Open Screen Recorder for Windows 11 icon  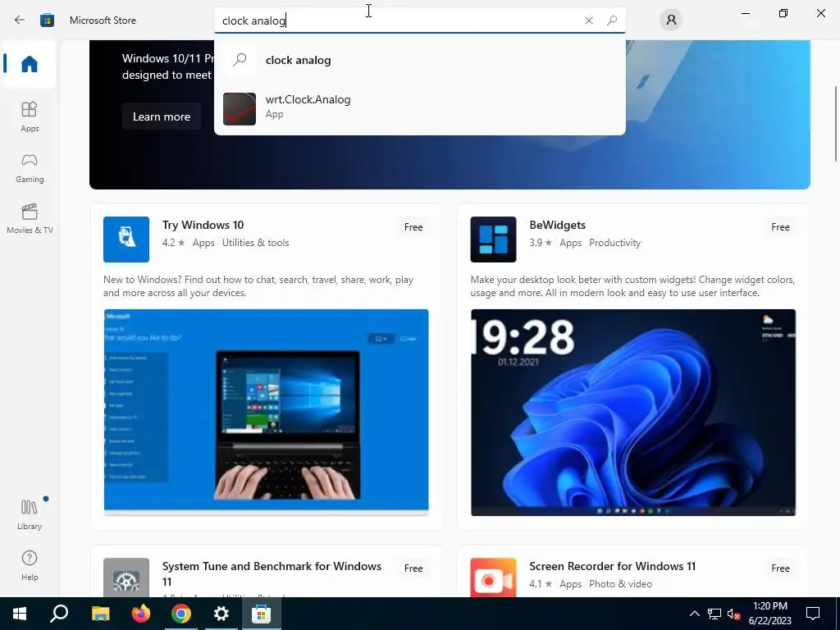point(493,577)
